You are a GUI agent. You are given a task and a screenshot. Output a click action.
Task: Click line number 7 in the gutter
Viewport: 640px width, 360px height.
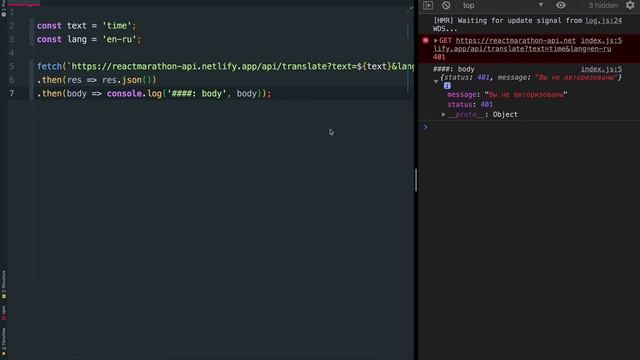pos(11,93)
